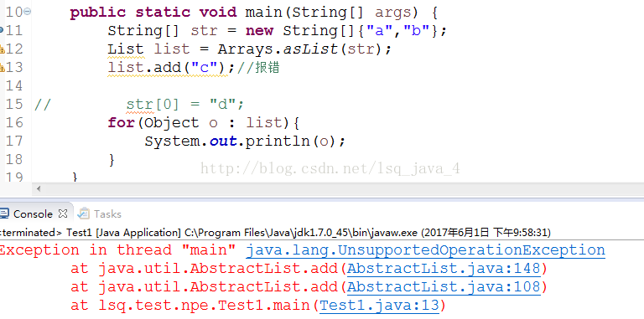The height and width of the screenshot is (319, 644).
Task: Open the AbstractList.java:108 stack trace link
Action: click(444, 287)
